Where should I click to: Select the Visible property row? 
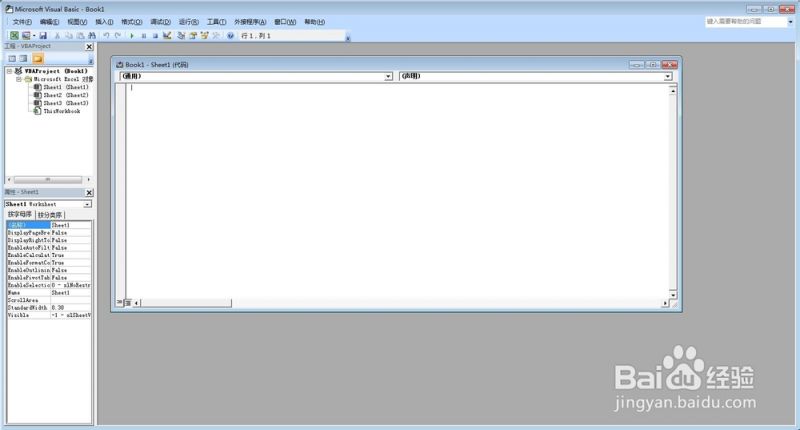tap(49, 315)
